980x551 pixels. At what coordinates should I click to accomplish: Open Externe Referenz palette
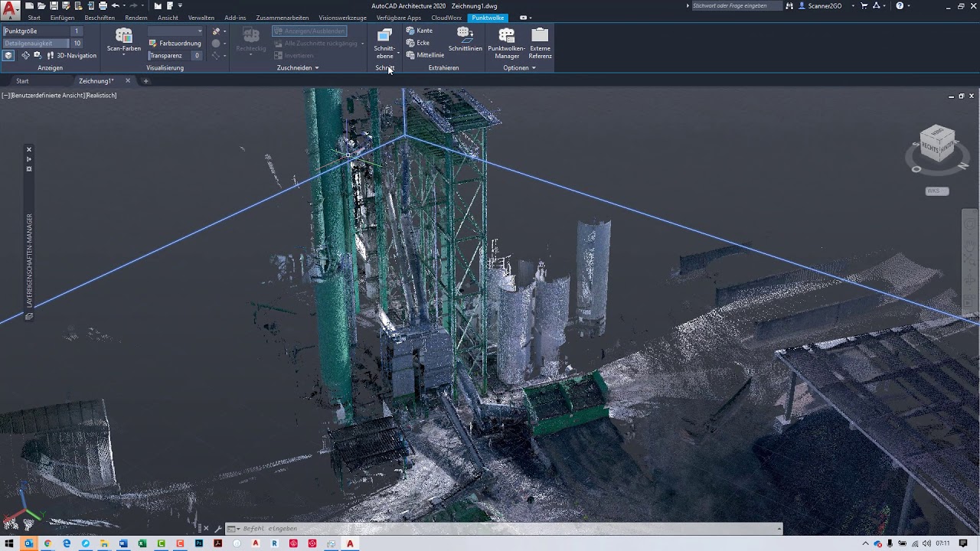pos(540,43)
